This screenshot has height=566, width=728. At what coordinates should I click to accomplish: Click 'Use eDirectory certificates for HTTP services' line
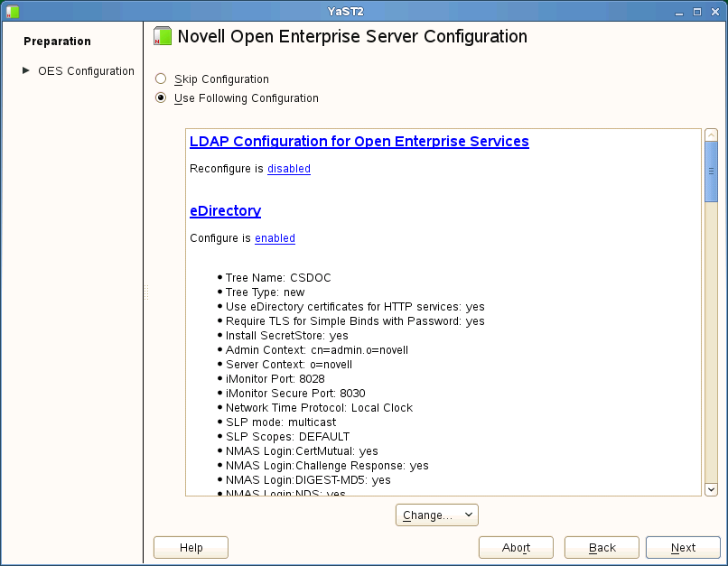[x=355, y=307]
